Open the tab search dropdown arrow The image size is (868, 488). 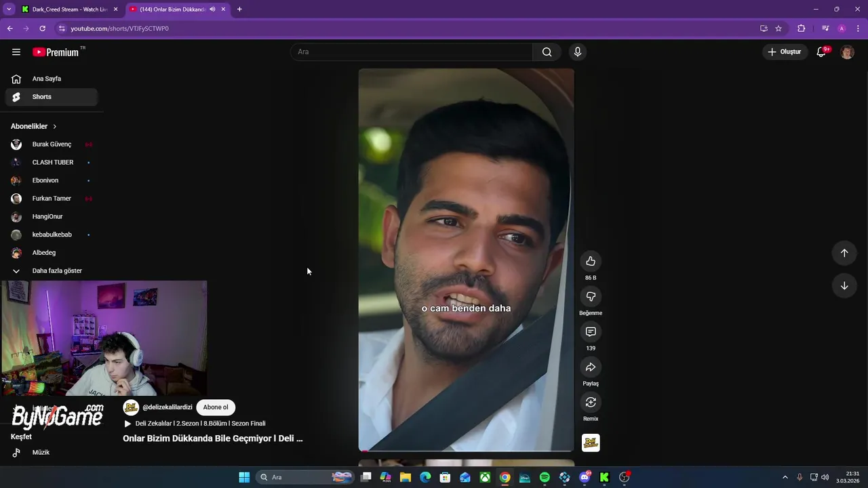[x=9, y=9]
